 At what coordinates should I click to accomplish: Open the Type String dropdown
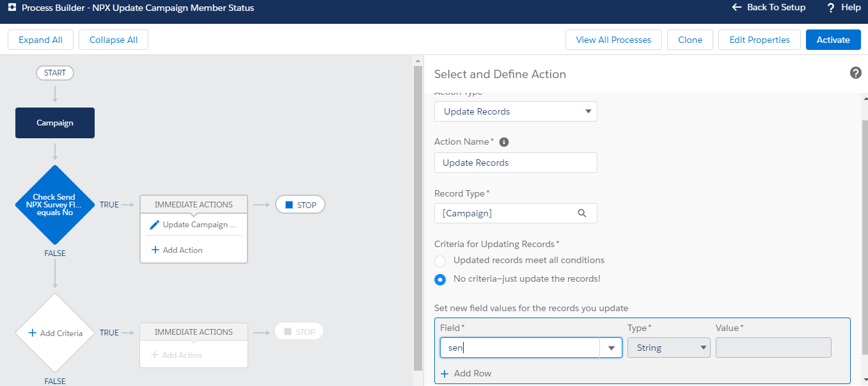pyautogui.click(x=668, y=348)
